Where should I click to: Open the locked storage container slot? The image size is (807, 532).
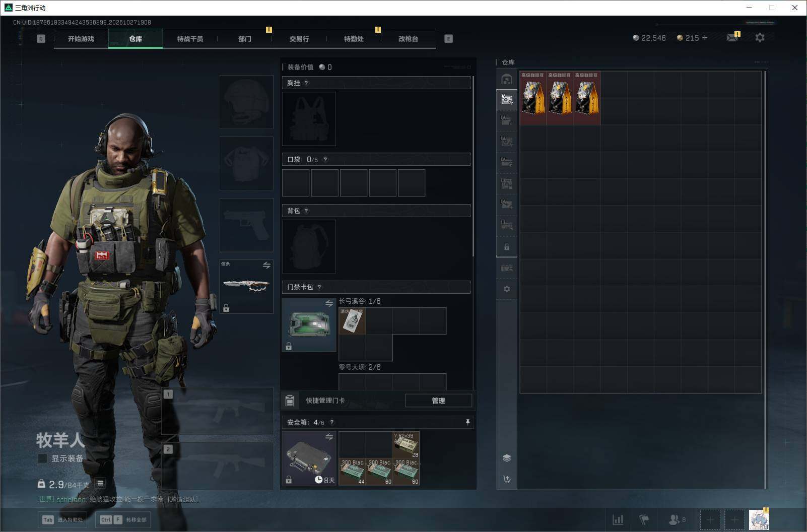[507, 247]
